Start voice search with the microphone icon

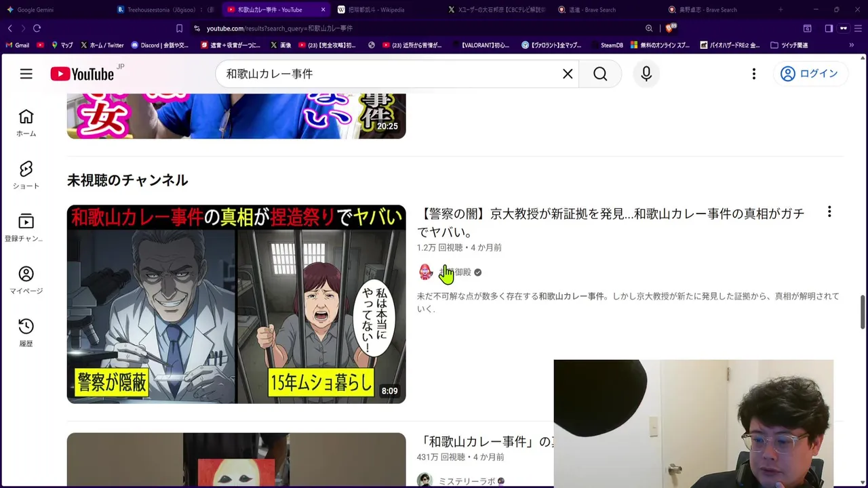coord(646,74)
